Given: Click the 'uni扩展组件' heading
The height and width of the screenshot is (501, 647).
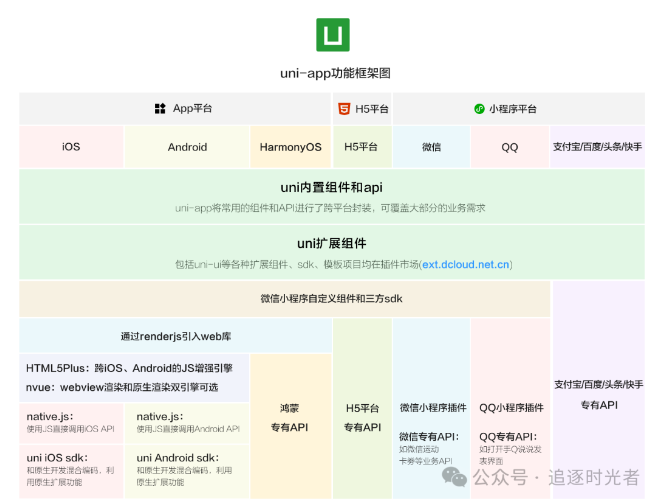Looking at the screenshot, I should pyautogui.click(x=331, y=243).
